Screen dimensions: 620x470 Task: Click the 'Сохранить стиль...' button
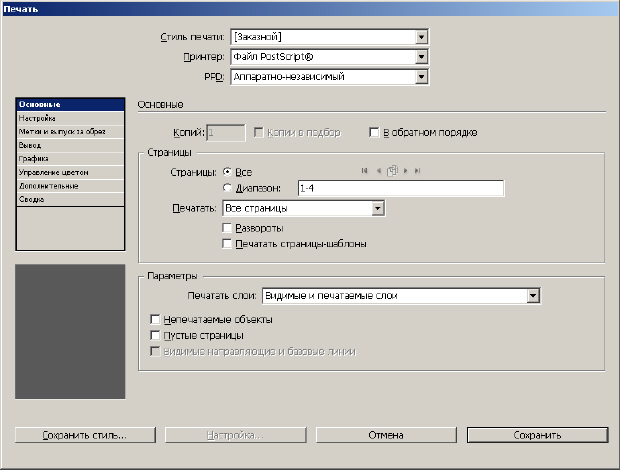85,435
